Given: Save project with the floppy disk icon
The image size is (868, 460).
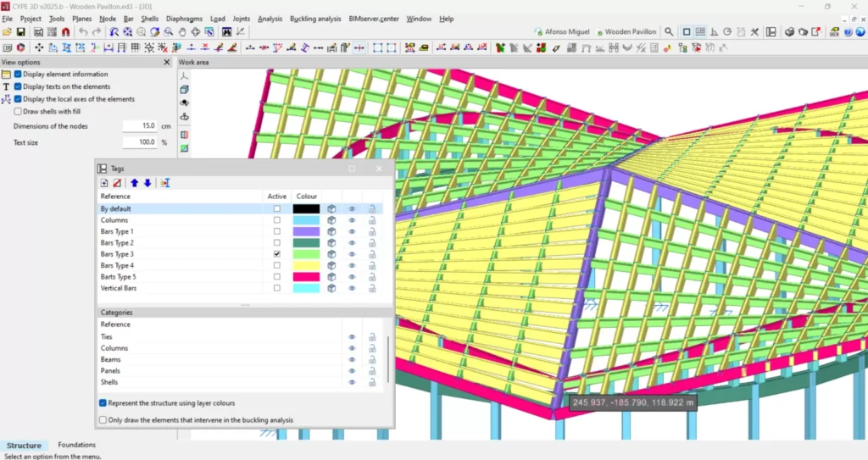Looking at the screenshot, I should point(20,32).
